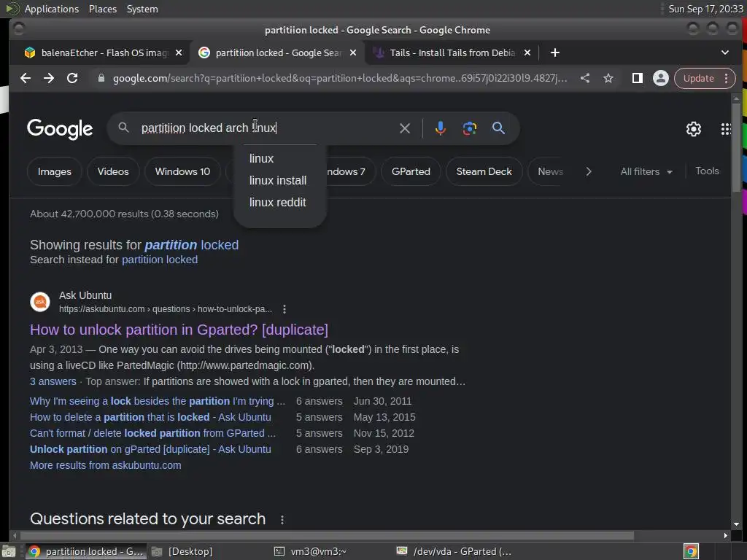Switch to the /dev/vda GParted window

coord(455,551)
